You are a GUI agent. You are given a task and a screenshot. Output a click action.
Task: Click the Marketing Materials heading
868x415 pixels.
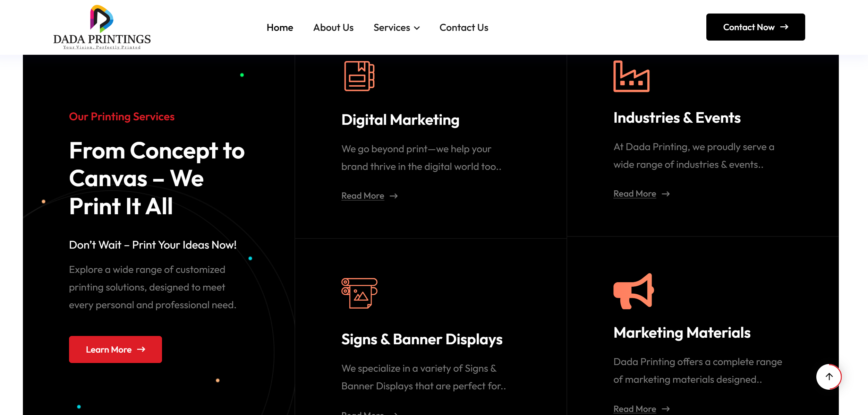(682, 333)
